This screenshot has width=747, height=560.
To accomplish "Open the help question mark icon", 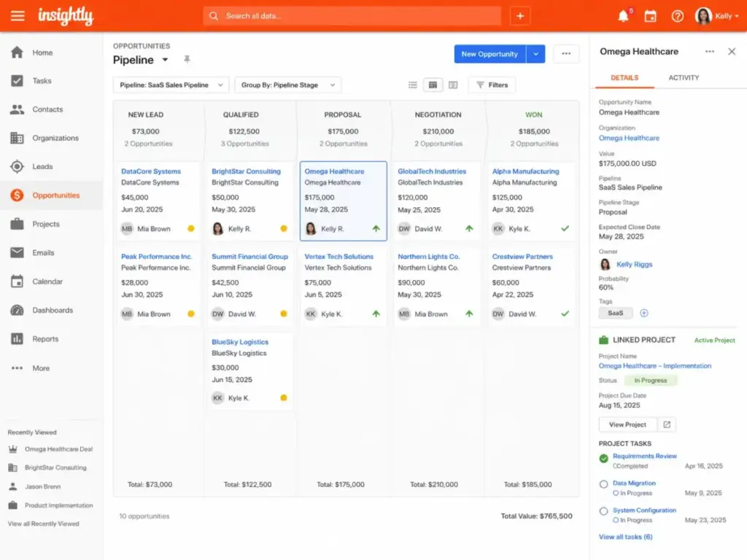I will (678, 16).
